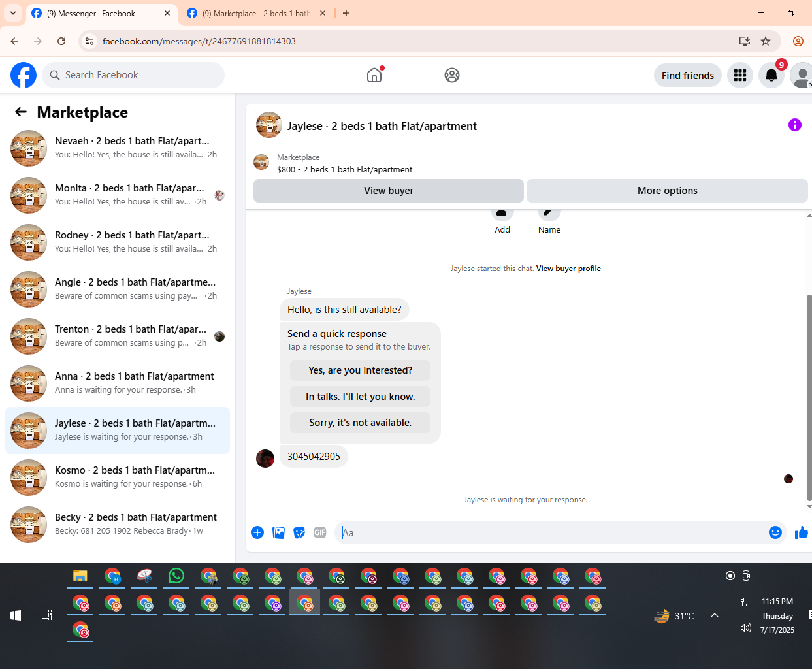Open Anna conversation in list
The width and height of the screenshot is (812, 669).
(x=118, y=383)
